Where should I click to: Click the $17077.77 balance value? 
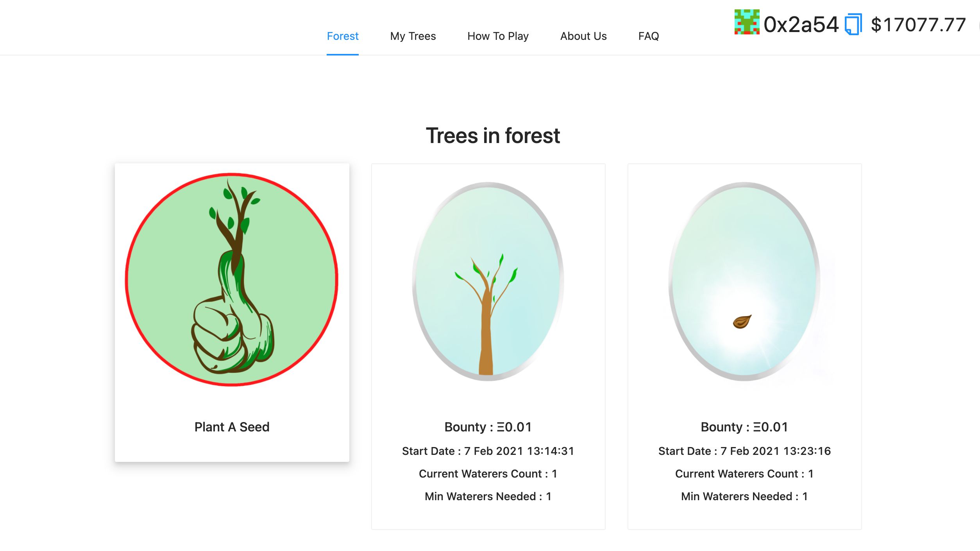[918, 25]
